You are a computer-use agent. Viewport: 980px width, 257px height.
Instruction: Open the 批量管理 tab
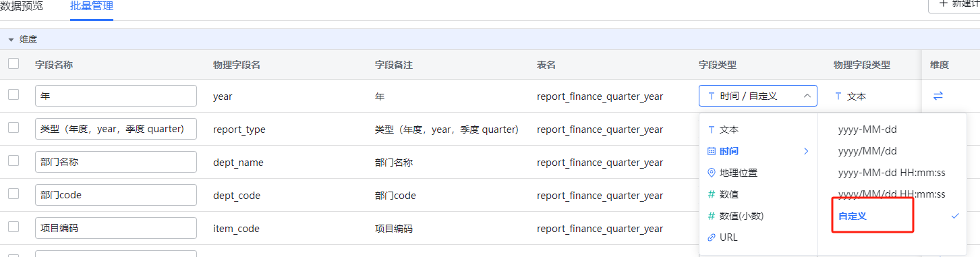coord(92,7)
